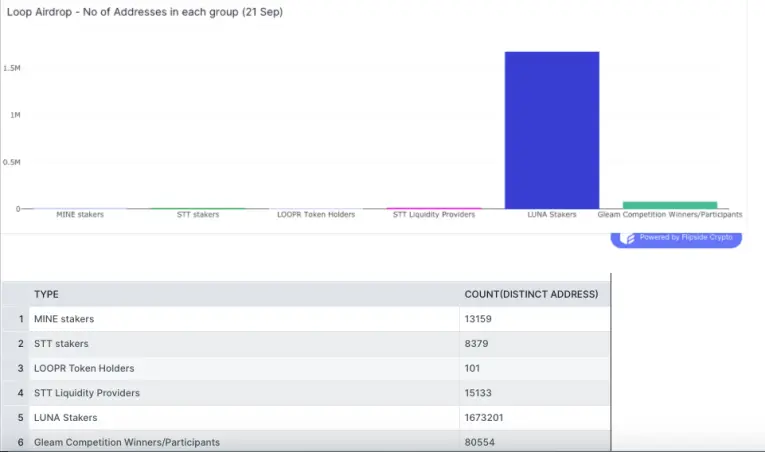Click the LUNA Stakers blue bar

click(x=552, y=130)
